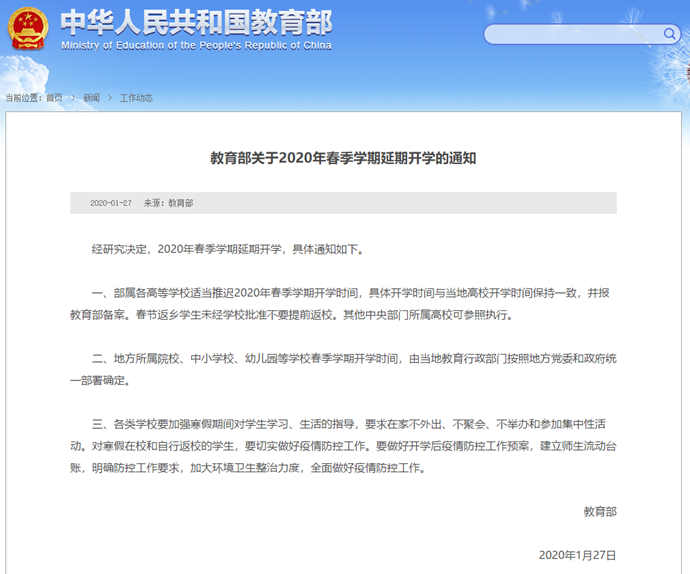The width and height of the screenshot is (690, 574).
Task: Click the 当前位置 label
Action: [x=24, y=98]
